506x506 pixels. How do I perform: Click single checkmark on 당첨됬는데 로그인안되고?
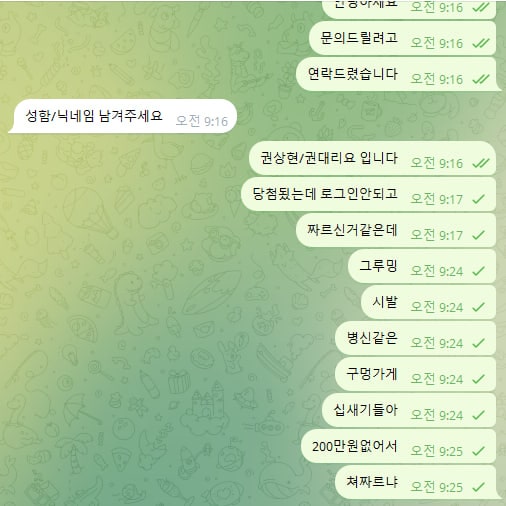tap(479, 199)
